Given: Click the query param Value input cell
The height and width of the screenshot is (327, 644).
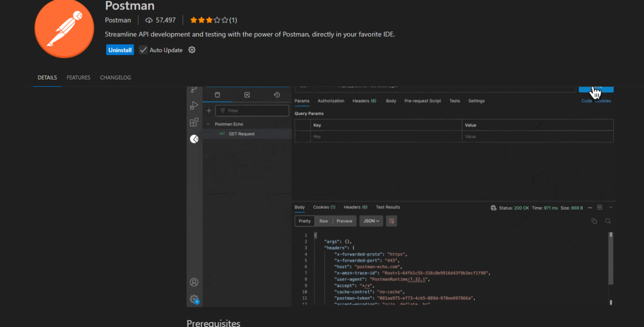Looking at the screenshot, I should tap(537, 137).
